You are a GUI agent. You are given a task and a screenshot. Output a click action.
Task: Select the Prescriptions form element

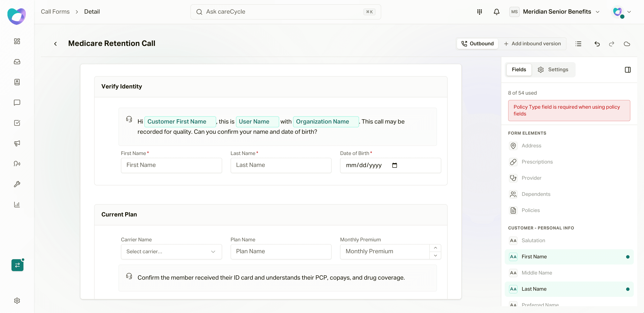569,162
